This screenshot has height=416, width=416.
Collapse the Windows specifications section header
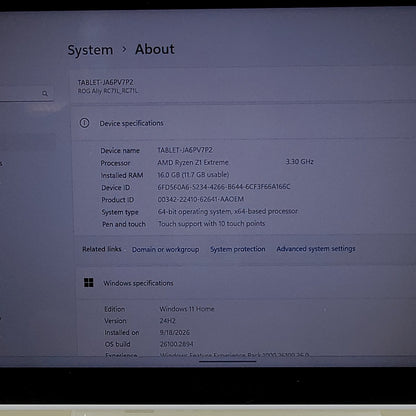click(247, 283)
